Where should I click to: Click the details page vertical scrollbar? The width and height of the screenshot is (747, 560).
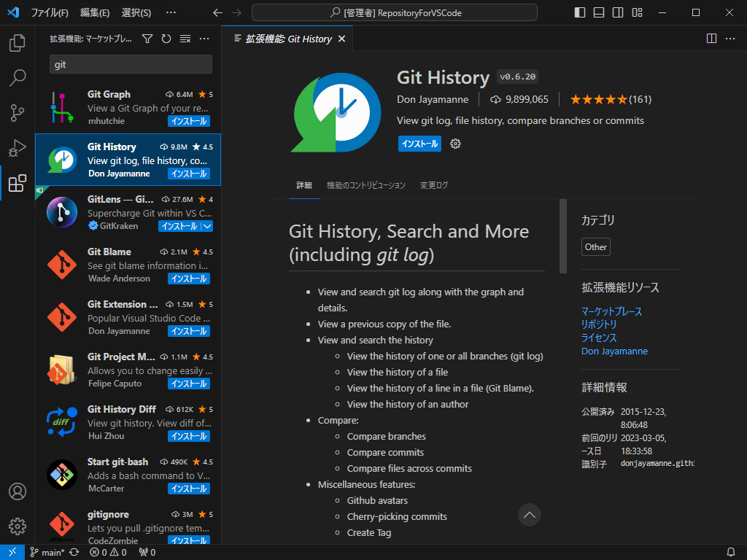point(563,236)
